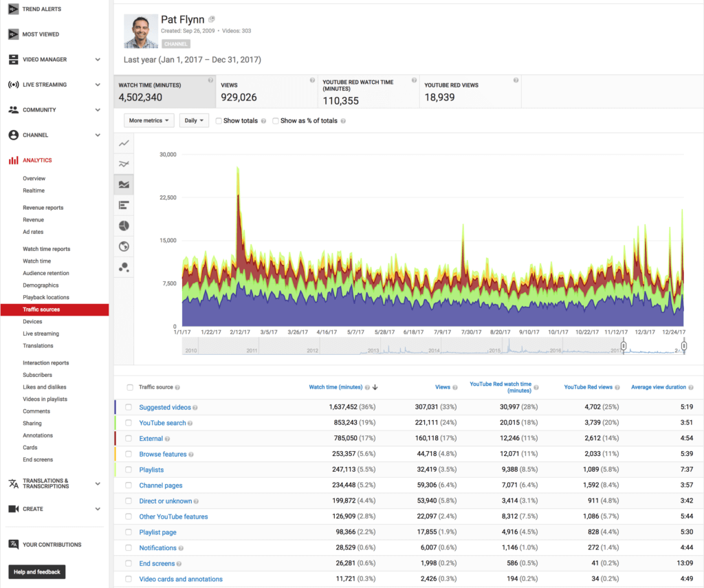The image size is (704, 588).
Task: Click the Your Contributions icon
Action: [14, 545]
